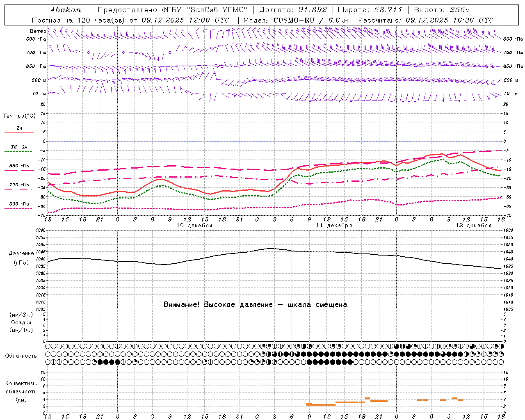Select the Долгота: 91.392 longitude value
525x420 pixels.
(293, 9)
